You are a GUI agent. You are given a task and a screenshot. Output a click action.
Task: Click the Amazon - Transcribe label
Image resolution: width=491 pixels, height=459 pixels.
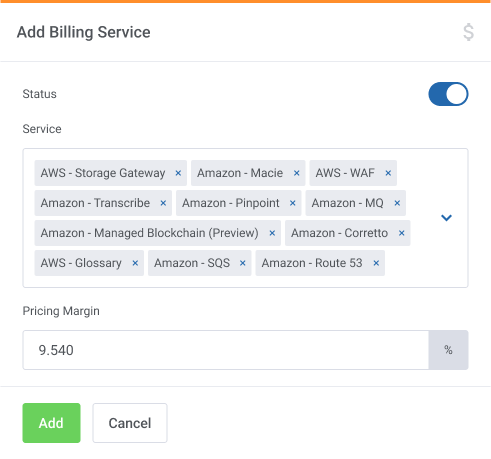point(95,203)
